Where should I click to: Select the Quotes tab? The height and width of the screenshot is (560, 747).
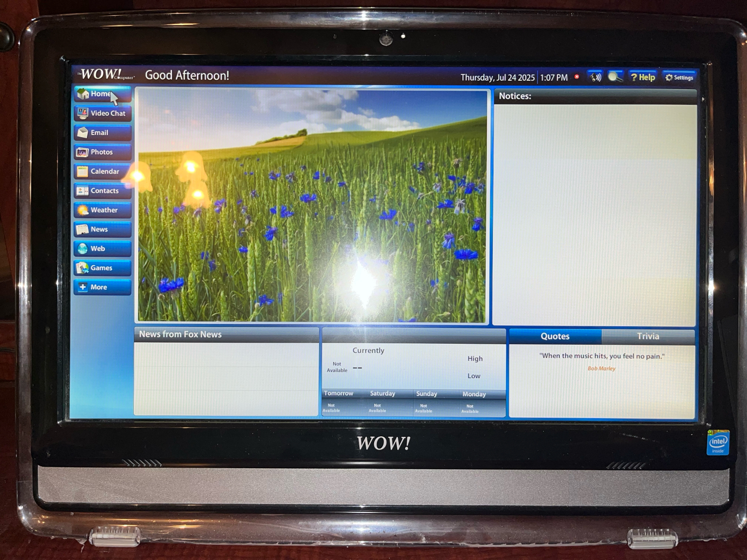click(555, 337)
